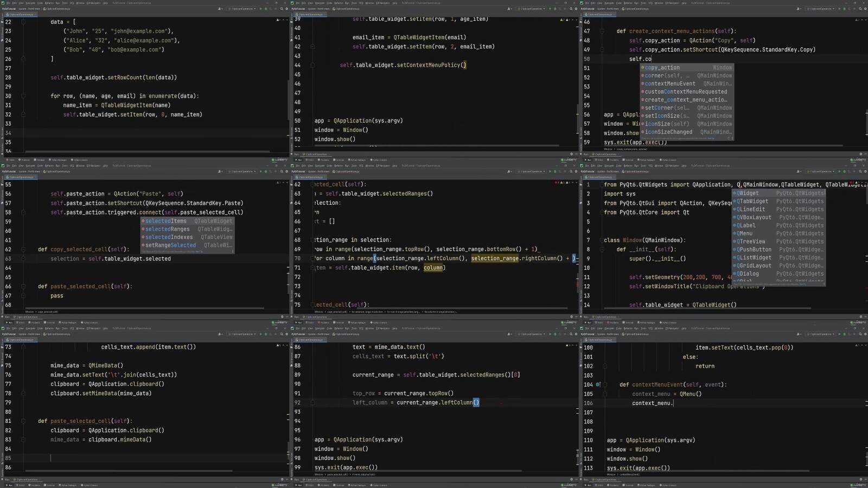Choose customContextMenuRequested completion entry
The width and height of the screenshot is (868, 488).
[x=687, y=92]
